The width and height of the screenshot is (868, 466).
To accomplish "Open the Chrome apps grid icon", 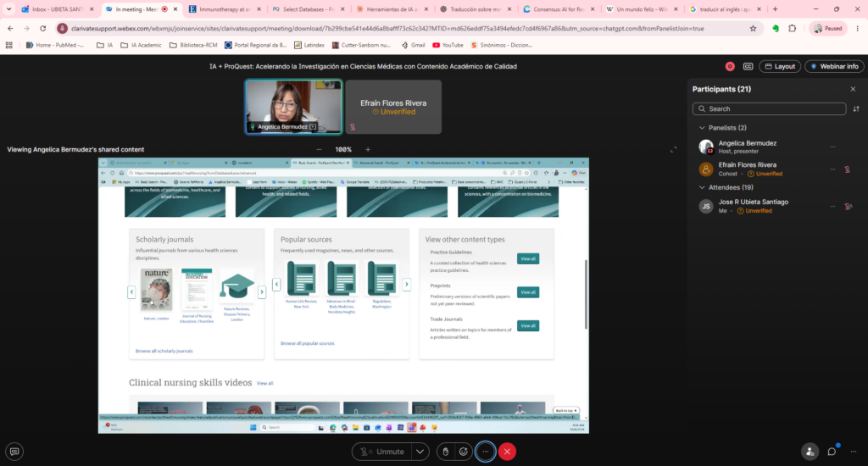I will (x=8, y=46).
